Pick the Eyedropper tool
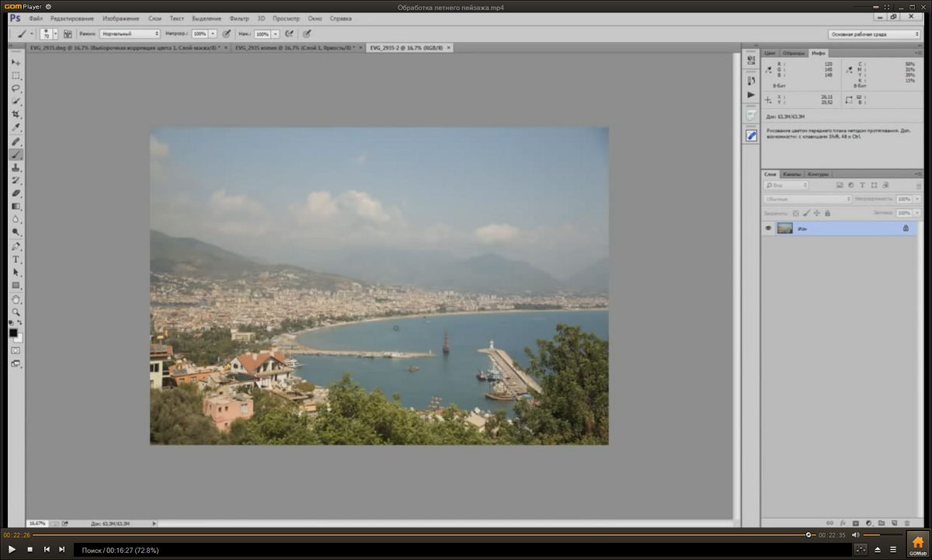 (x=16, y=128)
